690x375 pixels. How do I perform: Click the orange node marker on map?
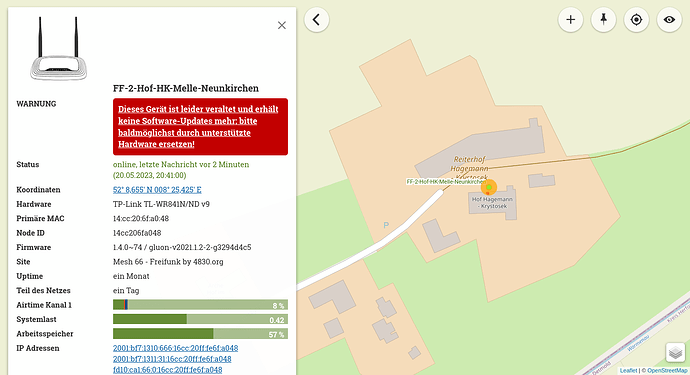point(488,188)
